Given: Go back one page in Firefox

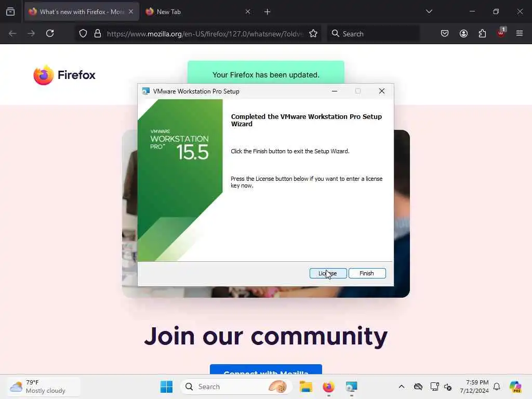Looking at the screenshot, I should 12,34.
